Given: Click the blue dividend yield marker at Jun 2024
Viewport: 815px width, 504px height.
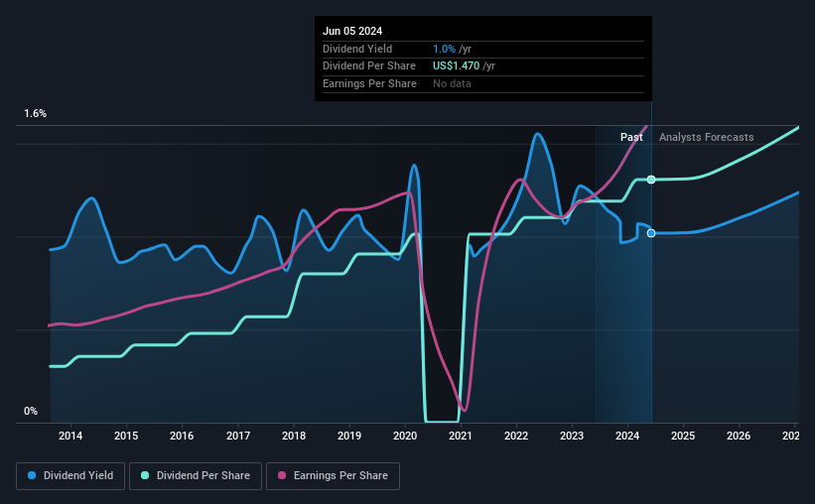Looking at the screenshot, I should (651, 233).
